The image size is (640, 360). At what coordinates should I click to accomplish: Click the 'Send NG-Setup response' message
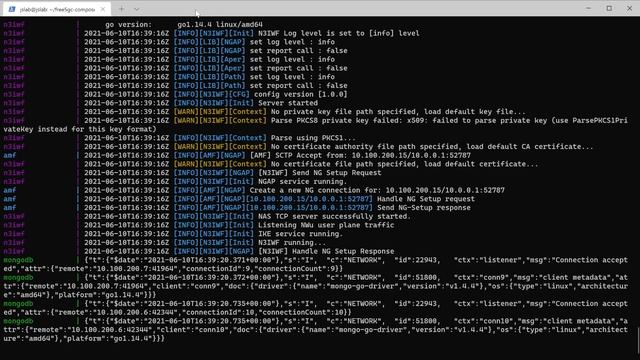[424, 208]
